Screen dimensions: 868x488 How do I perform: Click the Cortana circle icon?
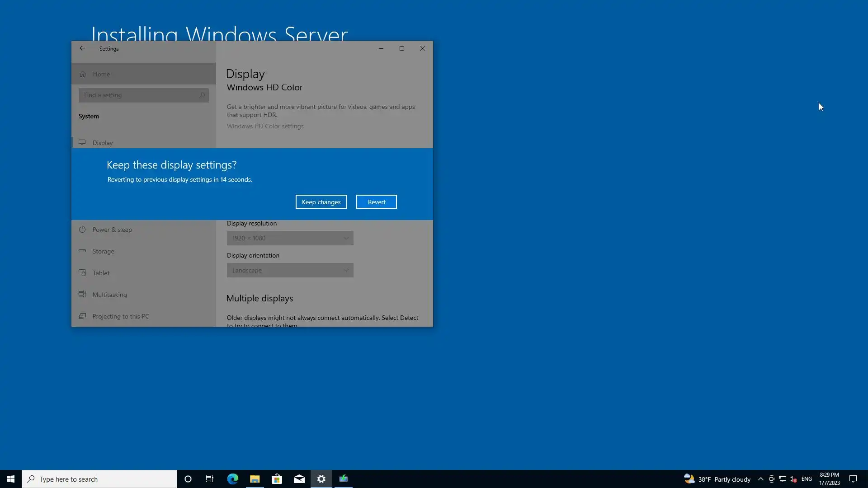click(x=188, y=479)
